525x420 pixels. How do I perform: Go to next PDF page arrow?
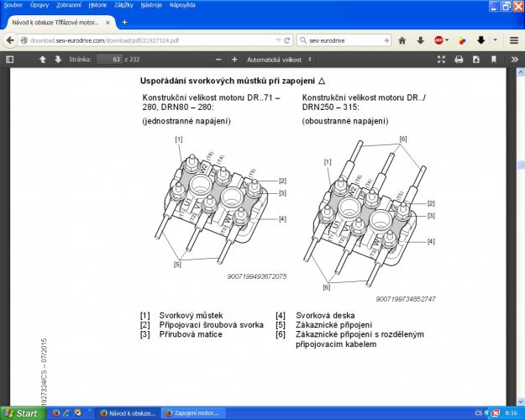click(58, 60)
